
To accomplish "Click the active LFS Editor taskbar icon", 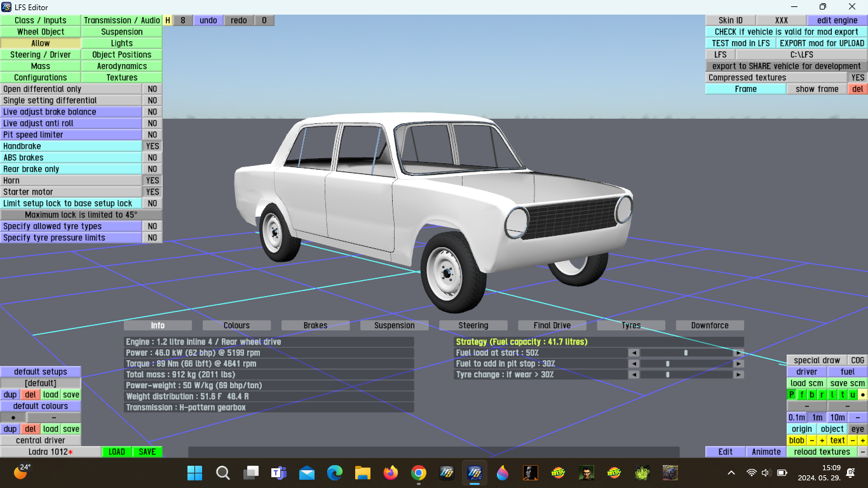I will 475,473.
